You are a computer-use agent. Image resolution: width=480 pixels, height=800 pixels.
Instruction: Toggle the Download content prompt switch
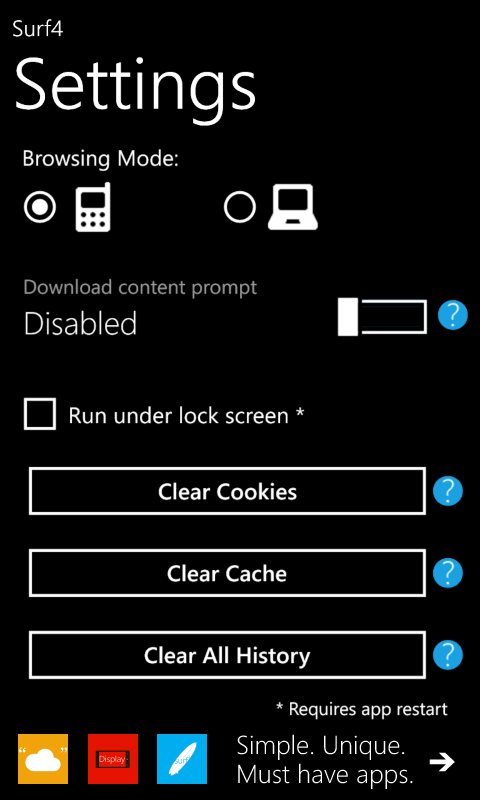click(382, 317)
